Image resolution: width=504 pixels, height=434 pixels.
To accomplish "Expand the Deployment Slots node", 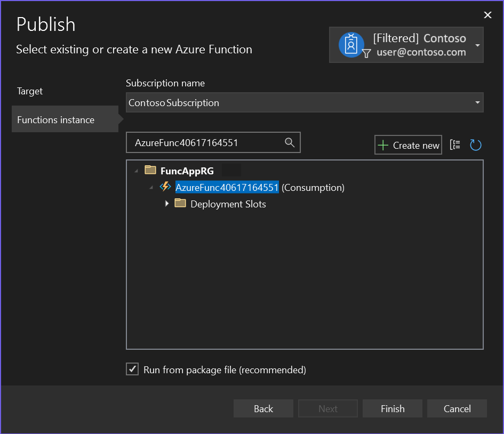I will pos(167,204).
